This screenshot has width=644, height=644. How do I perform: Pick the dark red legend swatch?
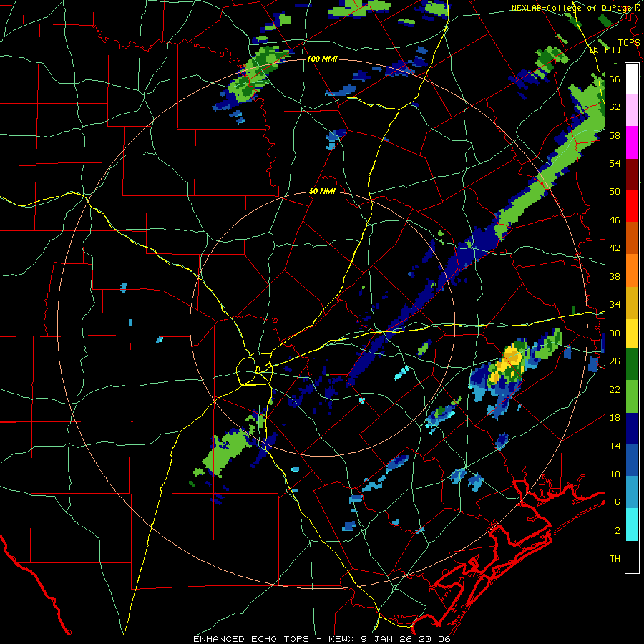click(632, 174)
